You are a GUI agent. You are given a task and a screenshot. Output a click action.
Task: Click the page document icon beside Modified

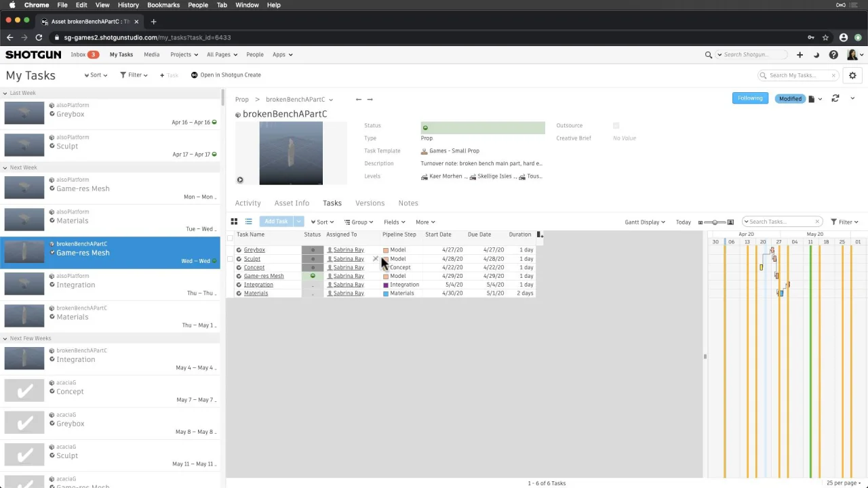click(x=812, y=99)
